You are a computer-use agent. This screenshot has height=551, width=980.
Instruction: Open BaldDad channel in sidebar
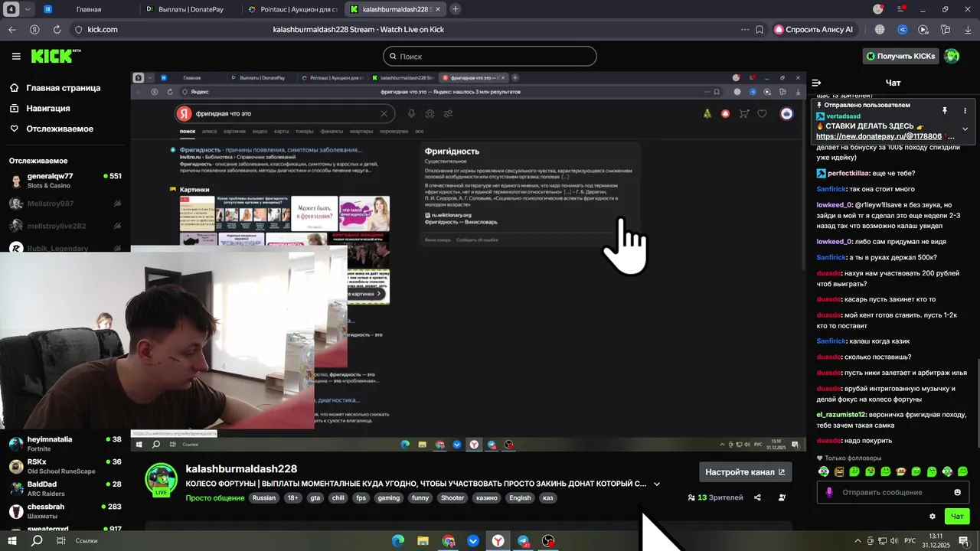click(65, 488)
